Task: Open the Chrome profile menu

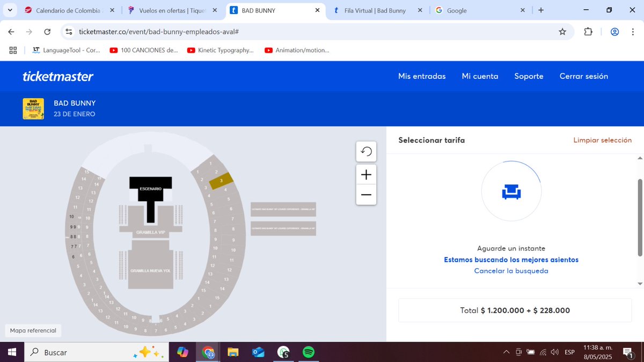Action: 615,32
